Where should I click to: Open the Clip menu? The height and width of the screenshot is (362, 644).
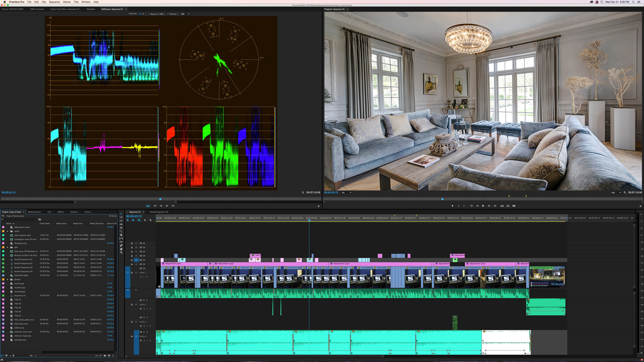pos(44,2)
